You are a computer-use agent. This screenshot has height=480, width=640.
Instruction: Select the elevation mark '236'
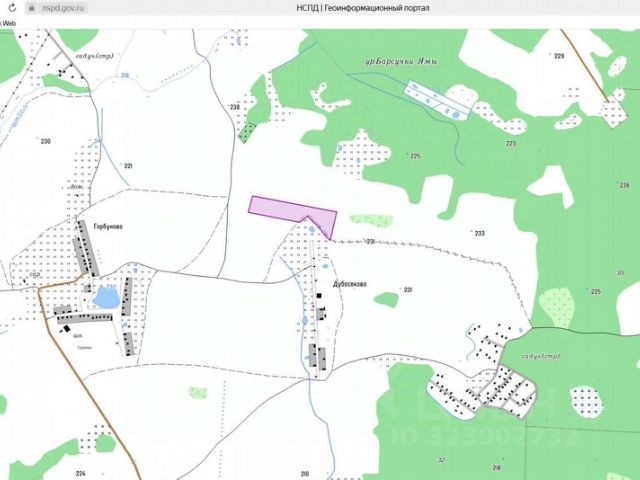coord(624,185)
